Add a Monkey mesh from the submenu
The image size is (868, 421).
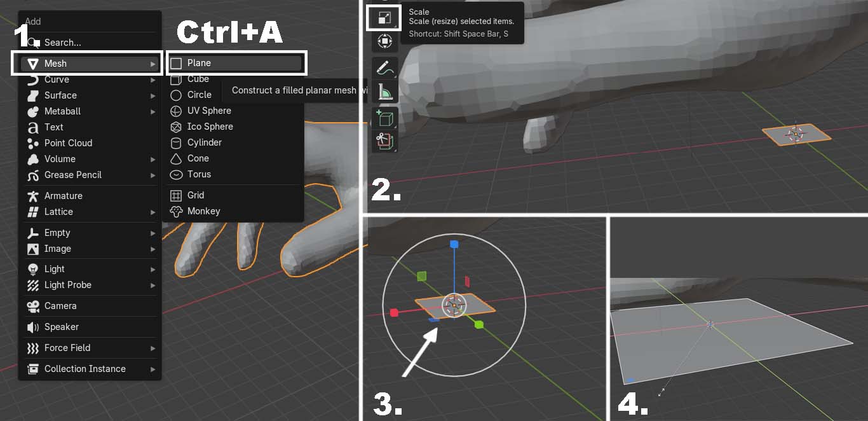click(203, 211)
